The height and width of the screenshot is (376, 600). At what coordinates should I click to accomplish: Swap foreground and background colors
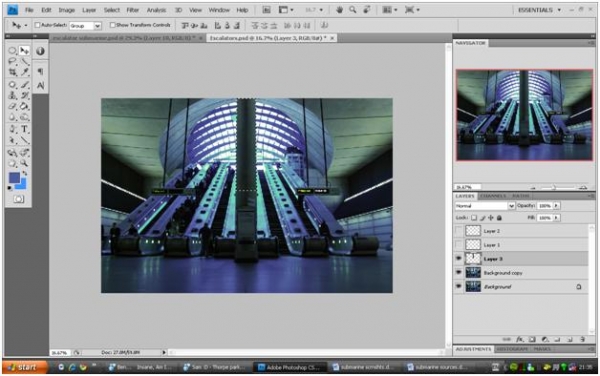(25, 174)
